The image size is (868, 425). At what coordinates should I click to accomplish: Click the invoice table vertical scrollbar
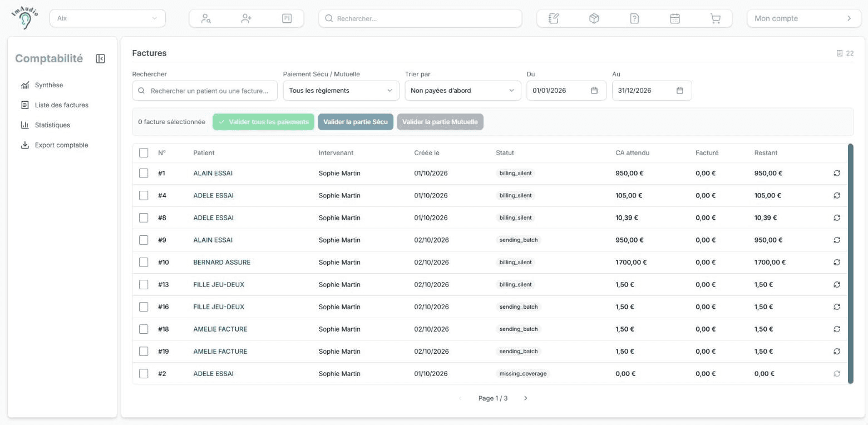(850, 264)
